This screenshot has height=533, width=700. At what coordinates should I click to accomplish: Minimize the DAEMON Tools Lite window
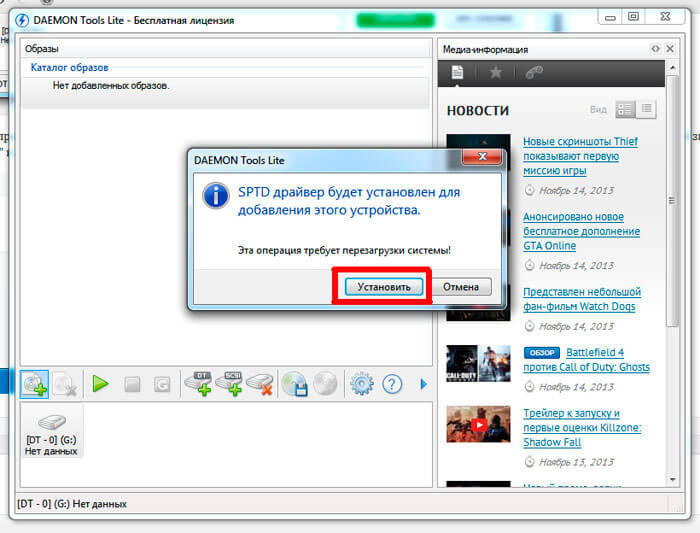pyautogui.click(x=610, y=17)
